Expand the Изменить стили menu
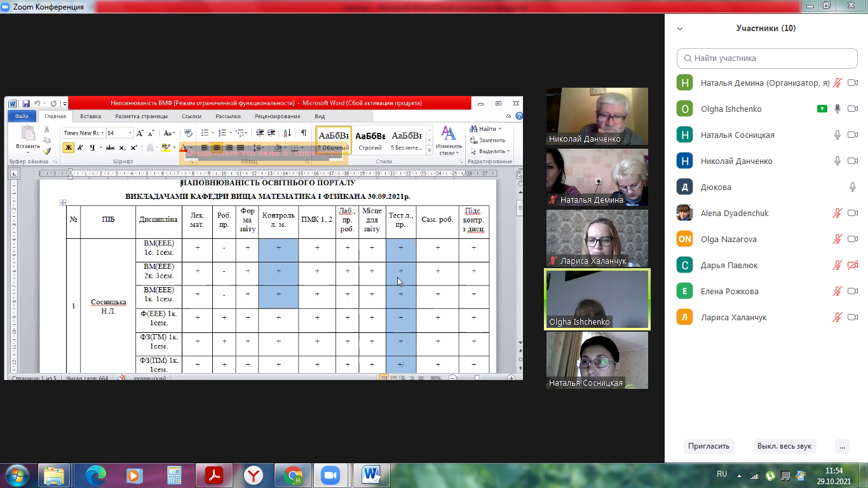Image resolution: width=868 pixels, height=488 pixels. 449,140
